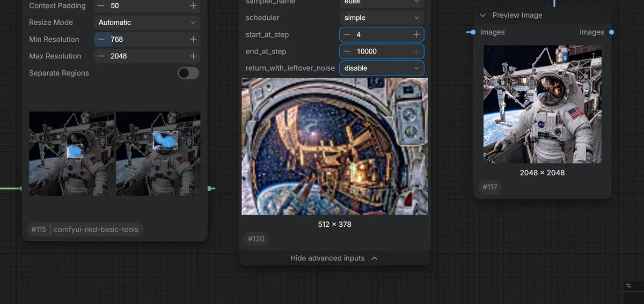Open the Resize Mode Automatic dropdown
This screenshot has height=304, width=644.
[x=147, y=23]
